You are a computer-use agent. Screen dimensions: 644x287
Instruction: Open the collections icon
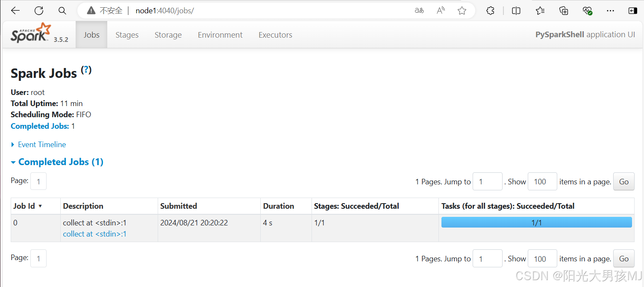[x=564, y=11]
